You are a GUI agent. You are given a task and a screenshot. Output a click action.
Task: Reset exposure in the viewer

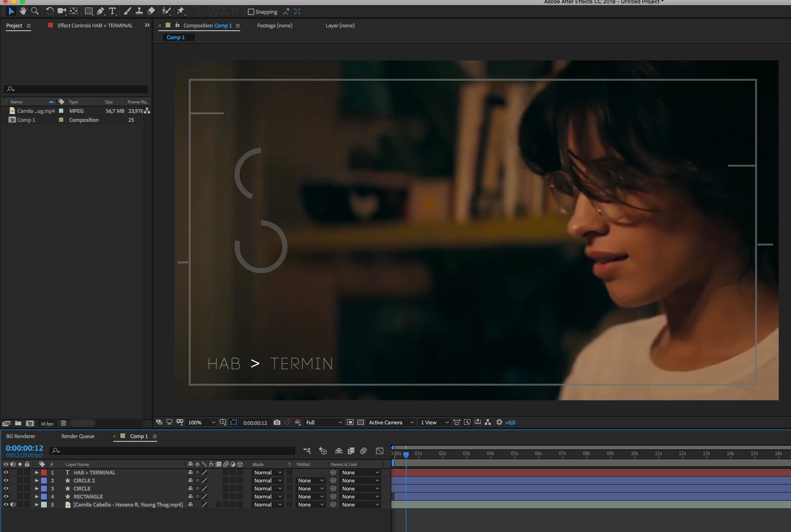[499, 422]
